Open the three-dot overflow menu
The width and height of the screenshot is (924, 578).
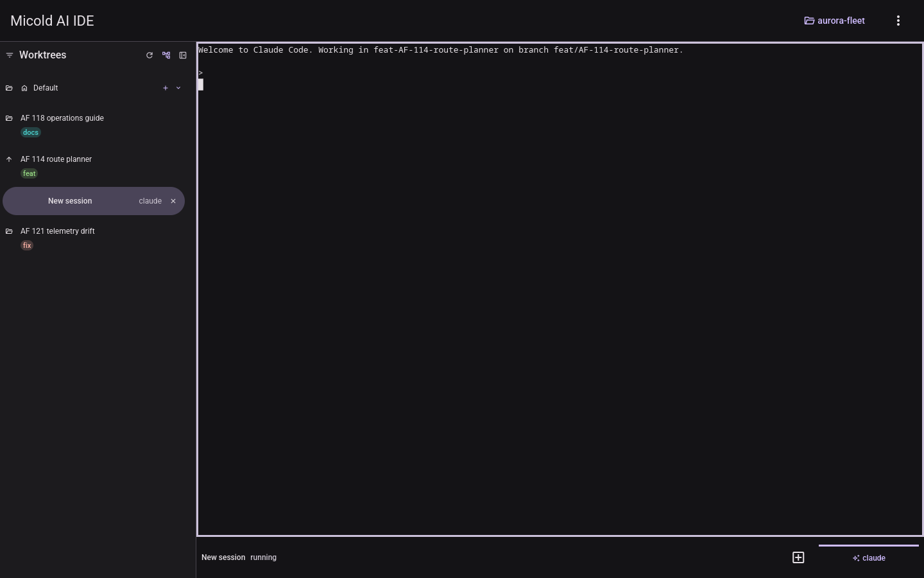click(x=898, y=21)
